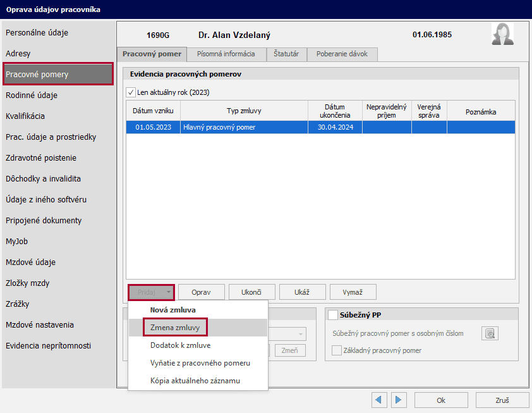Confirm with the Ok button
532x413 pixels.
[x=440, y=400]
